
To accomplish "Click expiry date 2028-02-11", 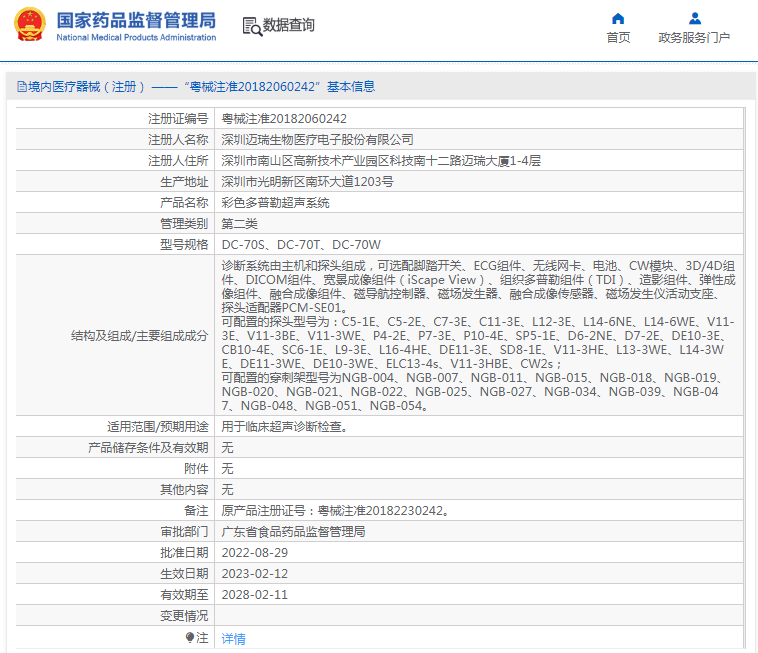I will (x=255, y=595).
